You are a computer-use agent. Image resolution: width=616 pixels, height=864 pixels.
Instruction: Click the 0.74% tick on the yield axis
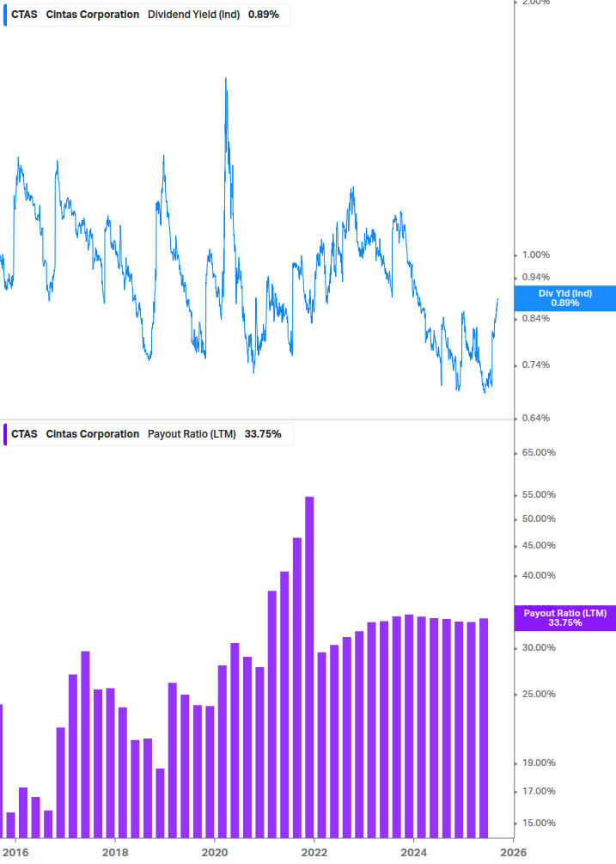pos(535,365)
